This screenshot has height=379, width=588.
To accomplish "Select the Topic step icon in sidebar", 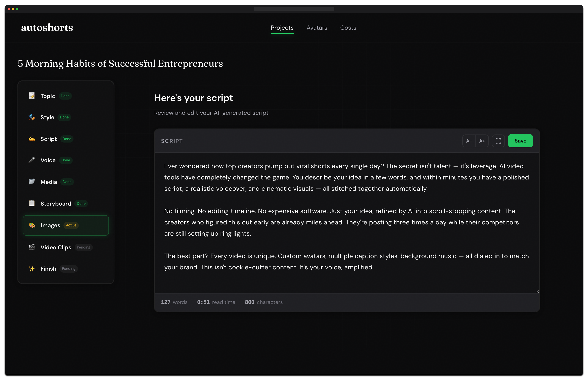I will click(x=32, y=96).
